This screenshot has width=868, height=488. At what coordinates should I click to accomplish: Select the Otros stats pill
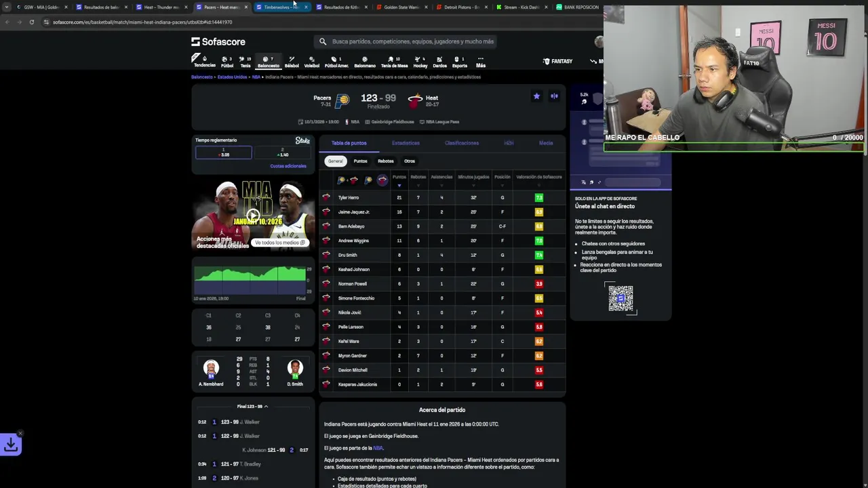410,161
